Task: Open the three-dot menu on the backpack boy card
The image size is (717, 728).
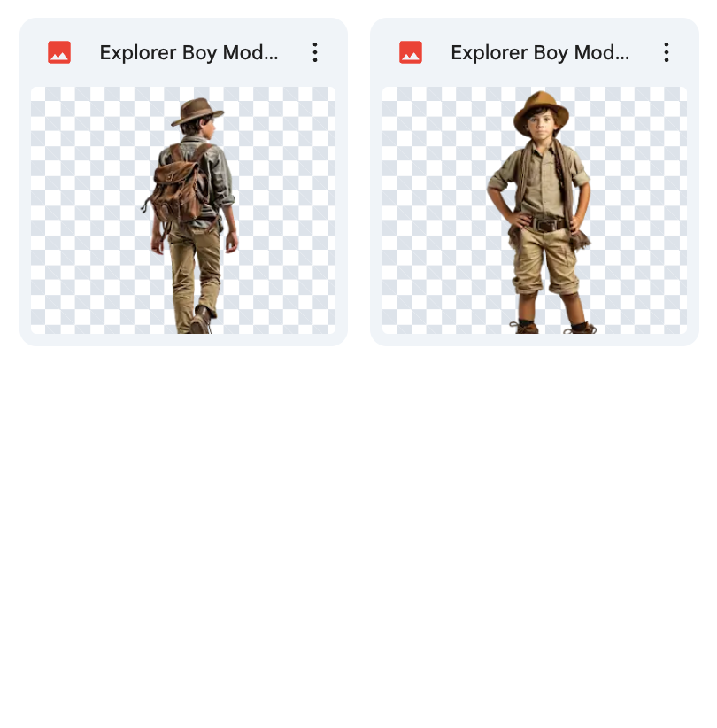Action: 315,52
